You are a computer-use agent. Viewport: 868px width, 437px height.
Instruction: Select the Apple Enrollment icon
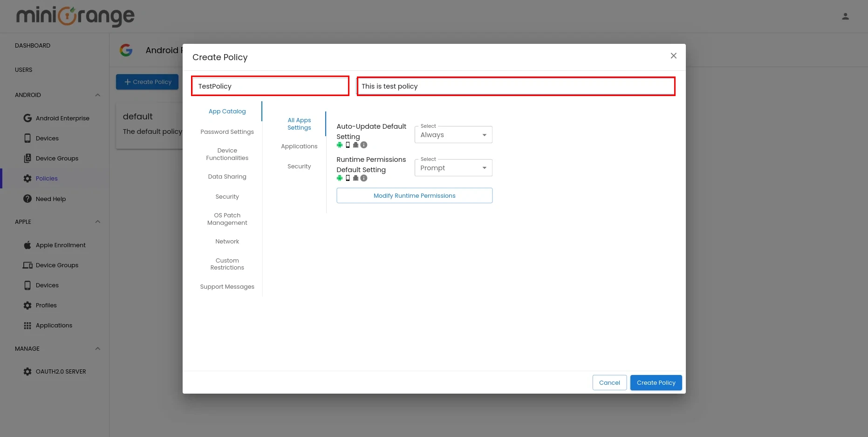27,245
